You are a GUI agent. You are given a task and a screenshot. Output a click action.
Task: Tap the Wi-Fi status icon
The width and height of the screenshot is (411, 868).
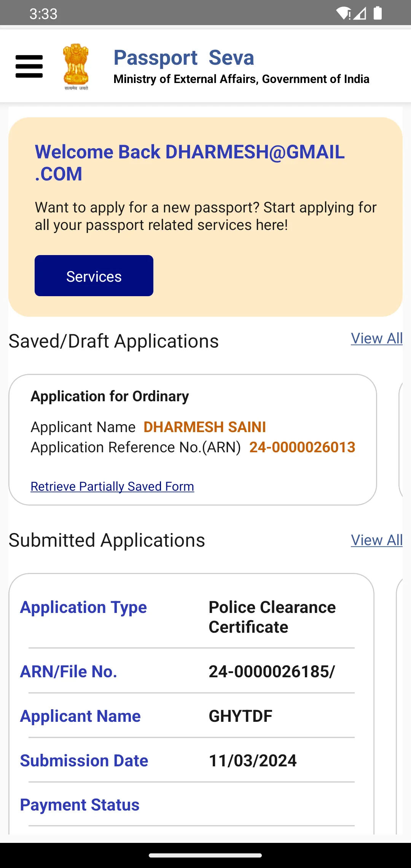[x=344, y=13]
